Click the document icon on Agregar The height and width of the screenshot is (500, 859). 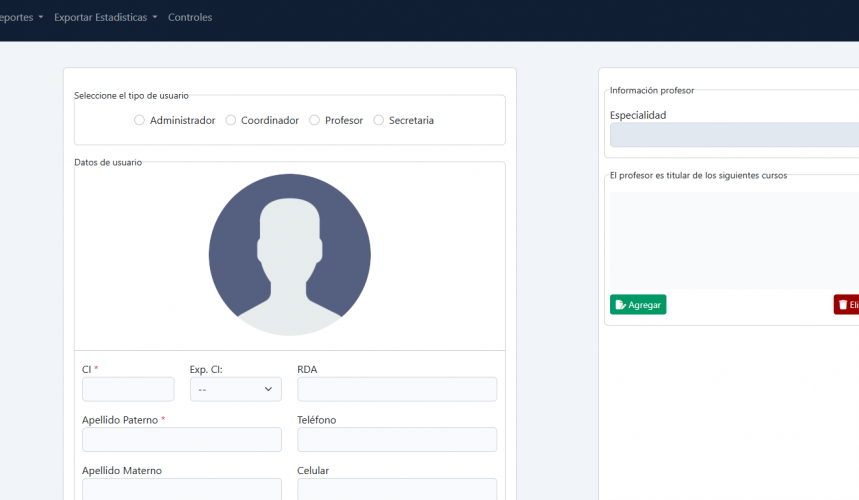click(620, 304)
